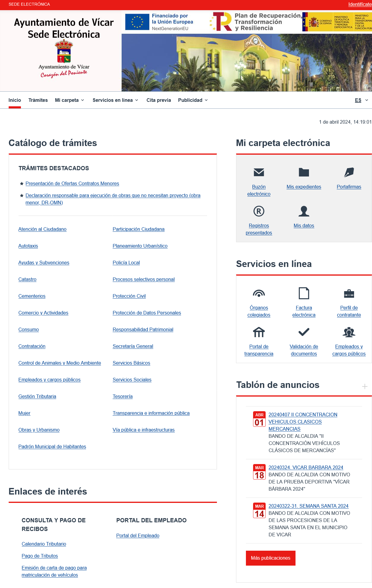
Task: Open the Portafirmas pen icon
Action: pyautogui.click(x=349, y=172)
